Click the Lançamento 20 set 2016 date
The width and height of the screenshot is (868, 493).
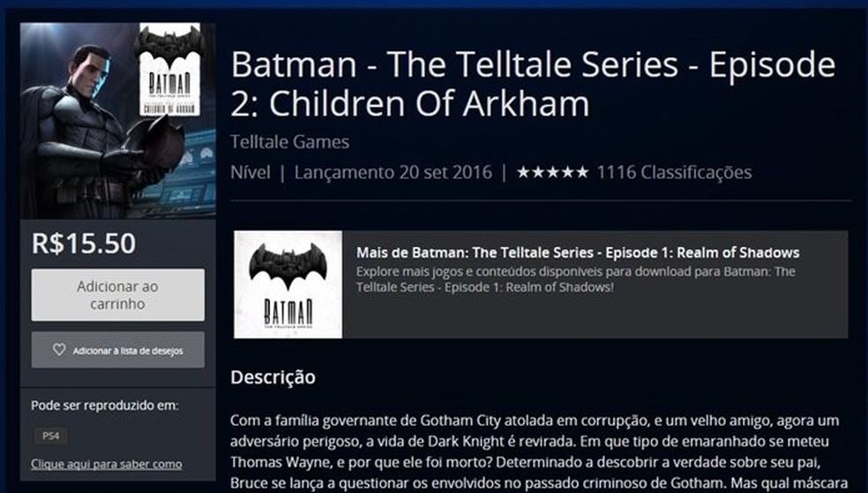tap(393, 172)
